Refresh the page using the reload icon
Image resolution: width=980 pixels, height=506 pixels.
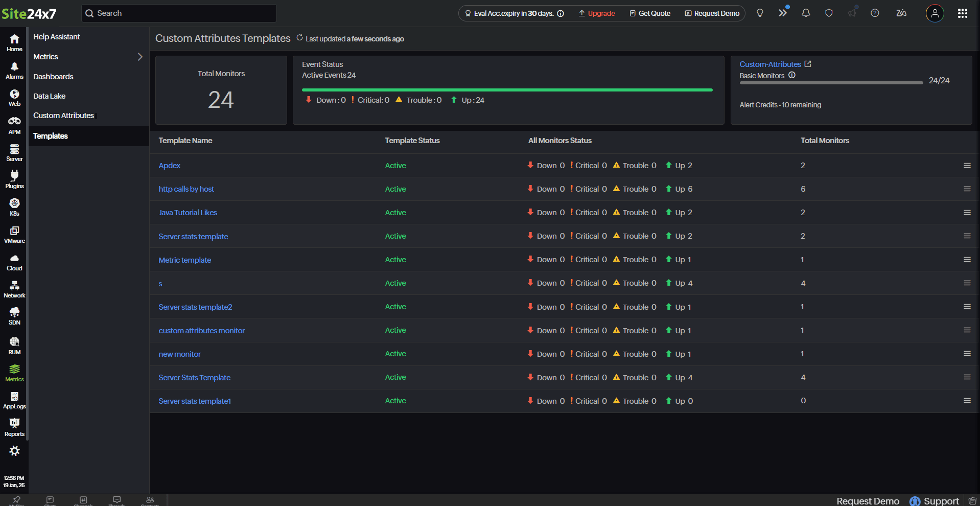[300, 38]
